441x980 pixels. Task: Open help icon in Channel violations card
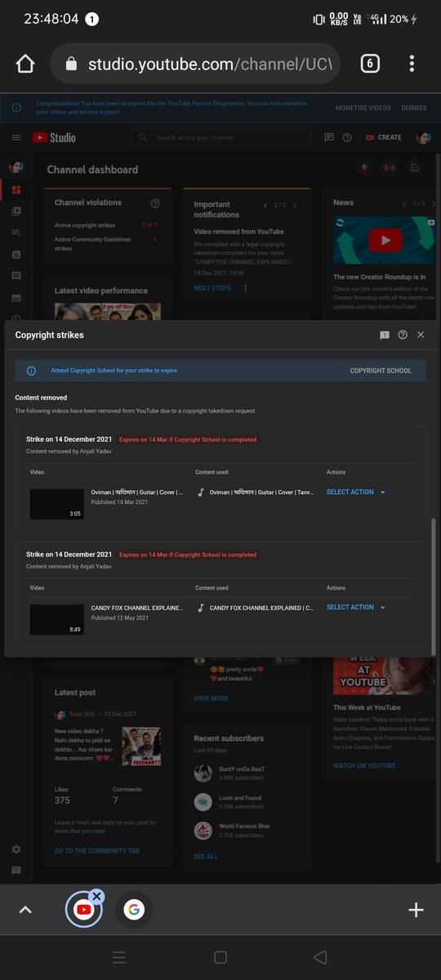(x=155, y=203)
